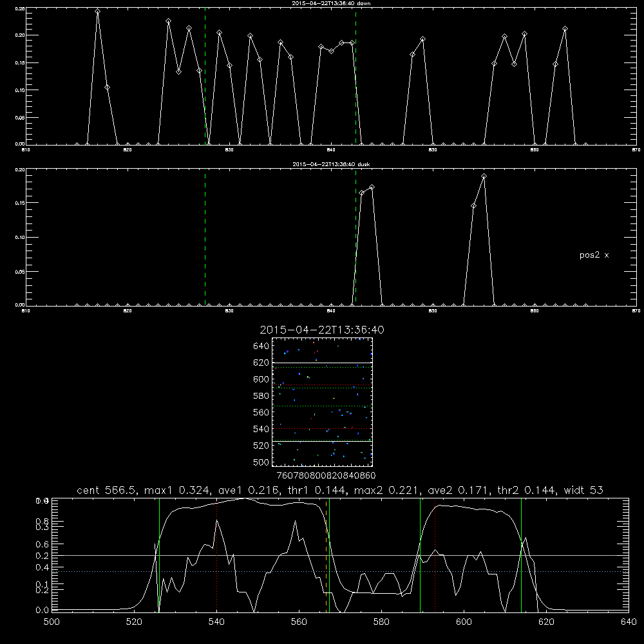Click the green vertical line near 614 in bottom plot
644x644 pixels.
521,555
